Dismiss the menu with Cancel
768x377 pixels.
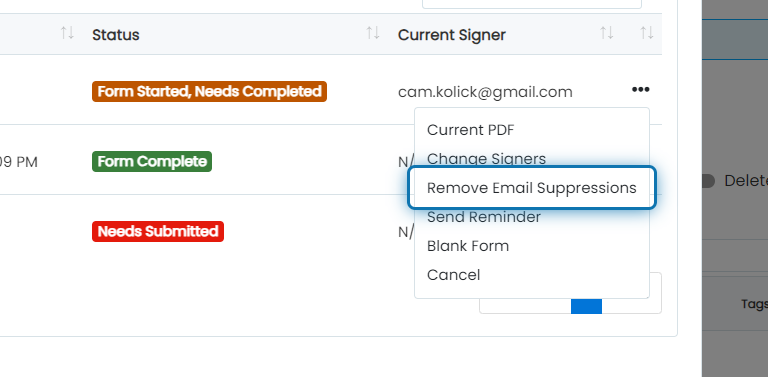[x=454, y=275]
